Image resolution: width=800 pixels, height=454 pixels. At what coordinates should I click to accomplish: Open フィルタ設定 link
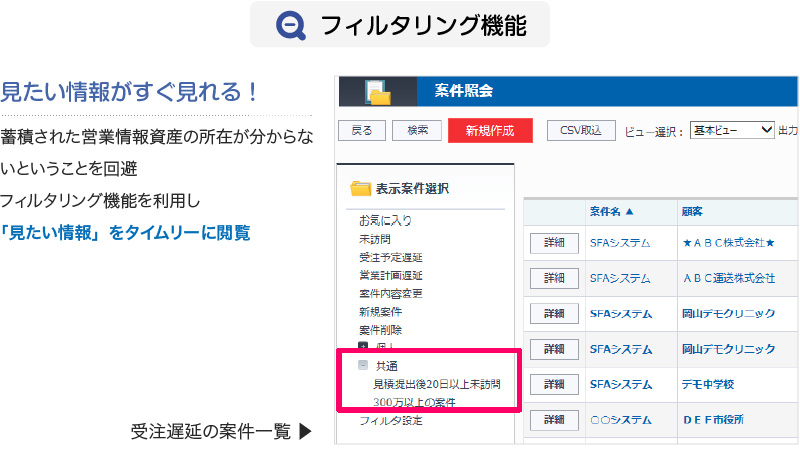[x=391, y=421]
